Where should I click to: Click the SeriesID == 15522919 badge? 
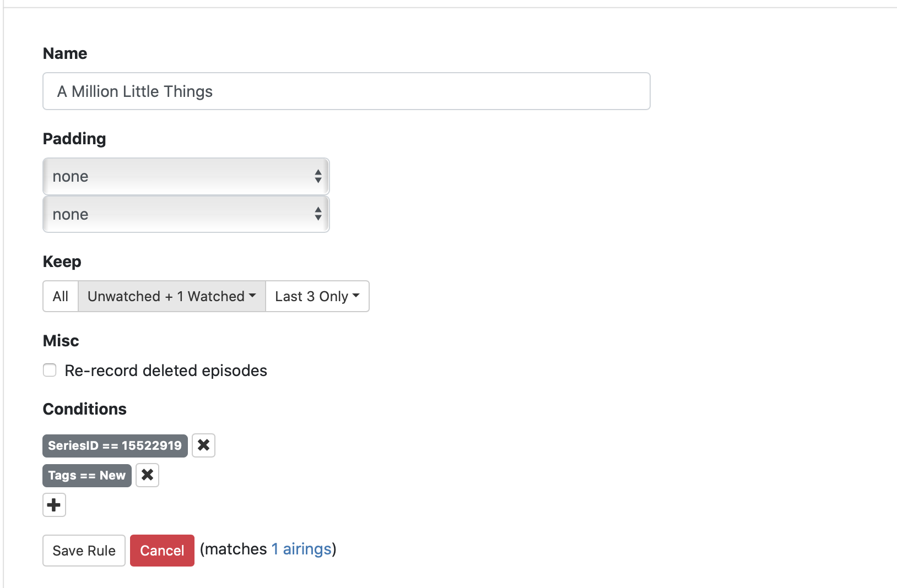pyautogui.click(x=115, y=445)
